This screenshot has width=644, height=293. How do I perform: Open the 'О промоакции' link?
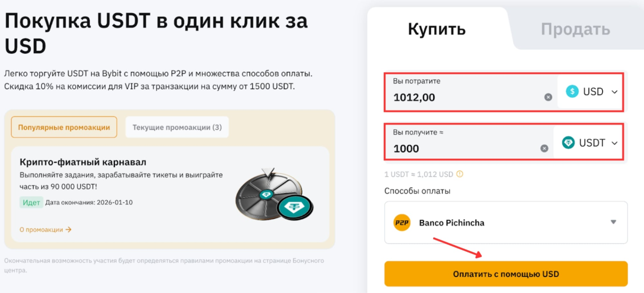coord(41,230)
